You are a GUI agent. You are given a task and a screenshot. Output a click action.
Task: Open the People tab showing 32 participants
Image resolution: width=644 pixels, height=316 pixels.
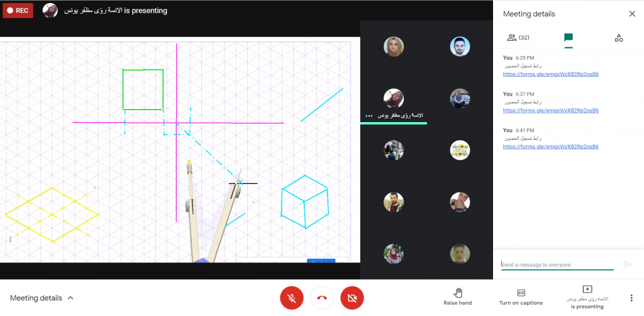click(x=518, y=38)
